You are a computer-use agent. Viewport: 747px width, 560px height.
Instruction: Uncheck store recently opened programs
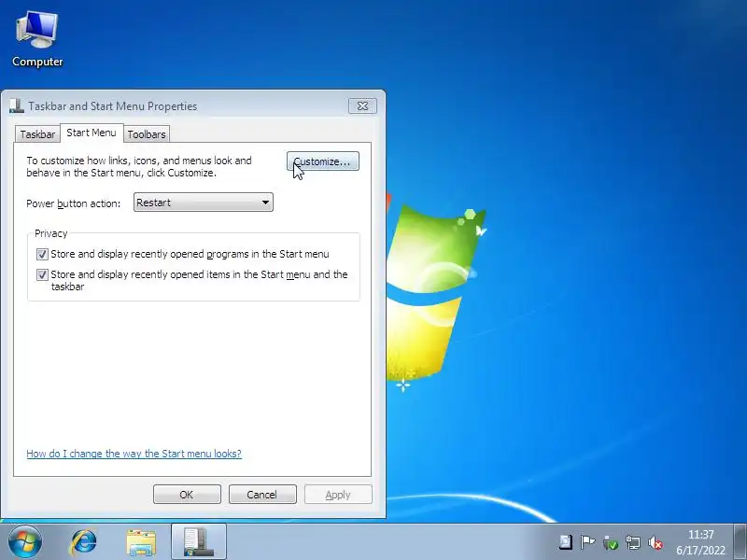42,254
